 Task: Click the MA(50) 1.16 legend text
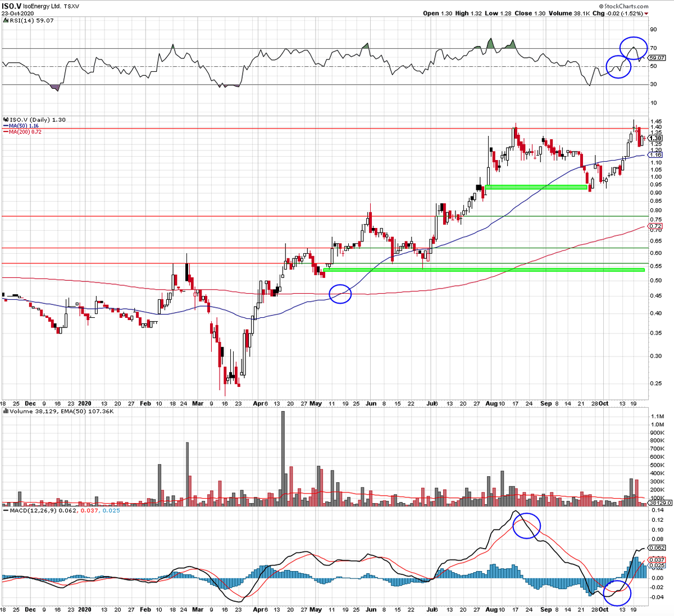(22, 126)
